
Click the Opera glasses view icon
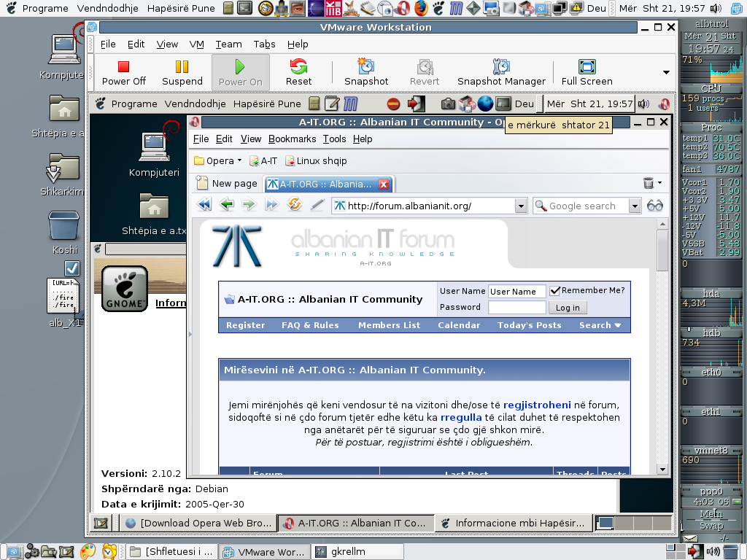pyautogui.click(x=655, y=206)
